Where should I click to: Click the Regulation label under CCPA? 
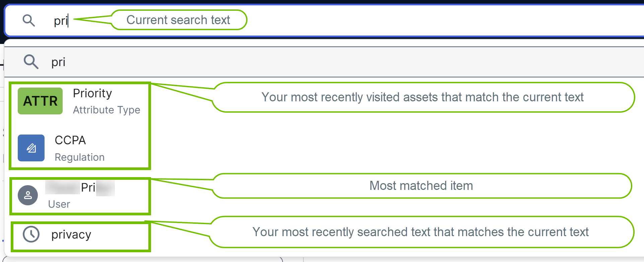click(80, 157)
